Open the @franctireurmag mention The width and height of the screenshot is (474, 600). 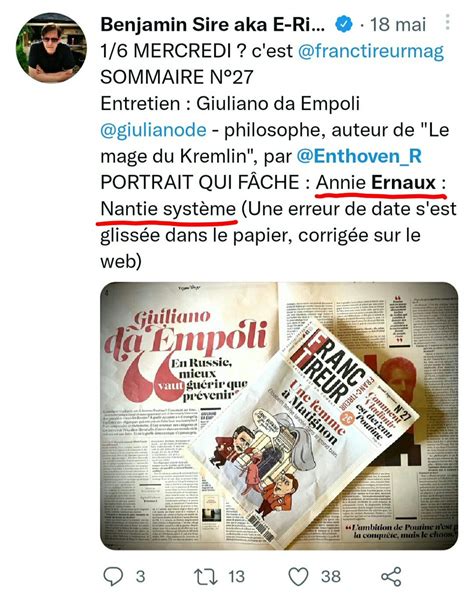(370, 51)
